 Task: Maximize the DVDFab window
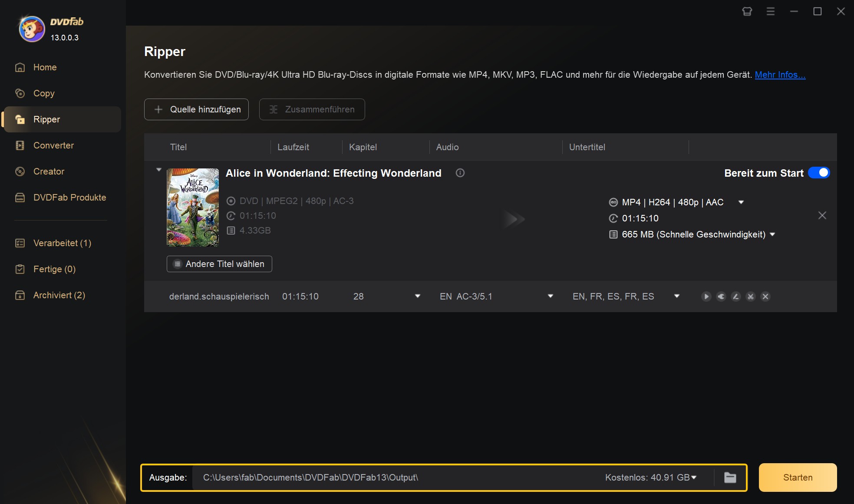tap(818, 12)
